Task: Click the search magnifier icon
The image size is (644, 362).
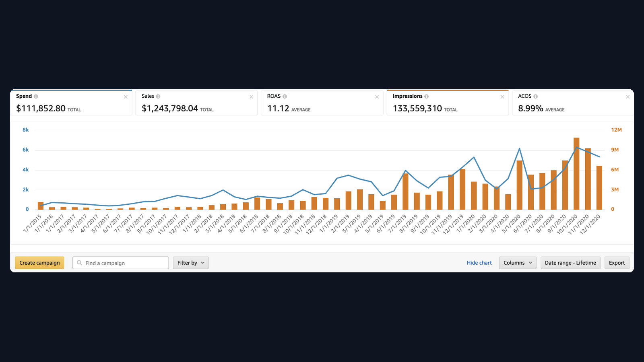Action: tap(80, 263)
